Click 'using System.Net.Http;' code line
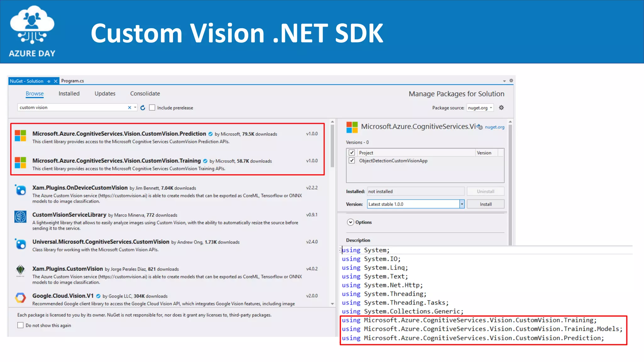Screen dimensions: 644x362 [382, 285]
